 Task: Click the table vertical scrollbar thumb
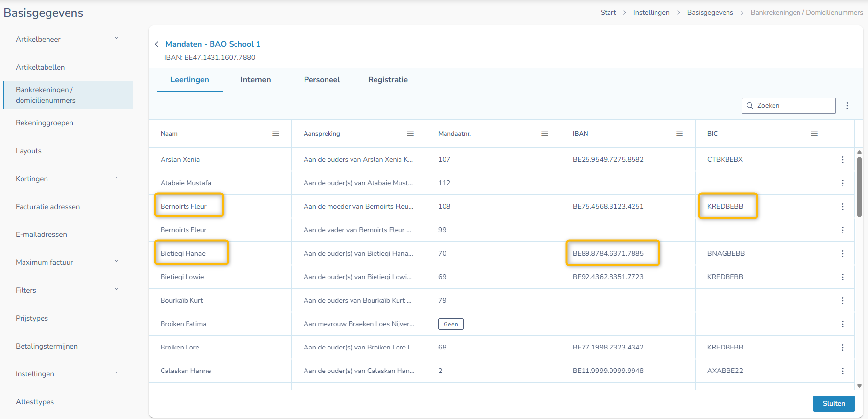click(859, 186)
